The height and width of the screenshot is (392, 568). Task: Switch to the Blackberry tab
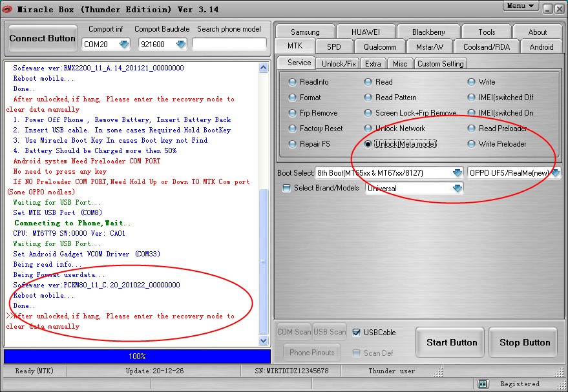[x=428, y=32]
